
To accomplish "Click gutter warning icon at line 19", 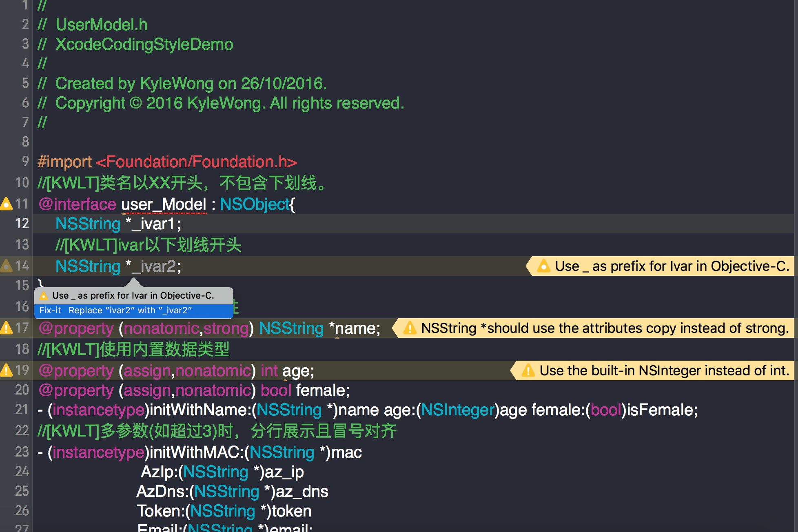I will (x=6, y=370).
